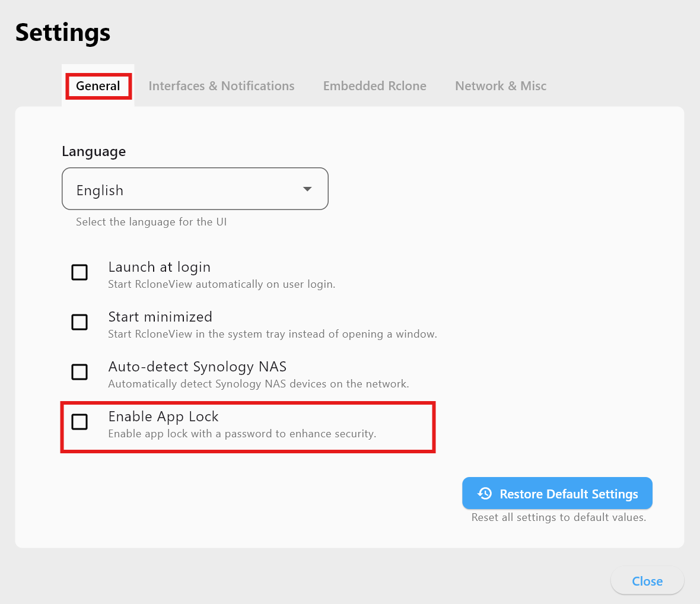Click the Settings heading

[x=62, y=33]
